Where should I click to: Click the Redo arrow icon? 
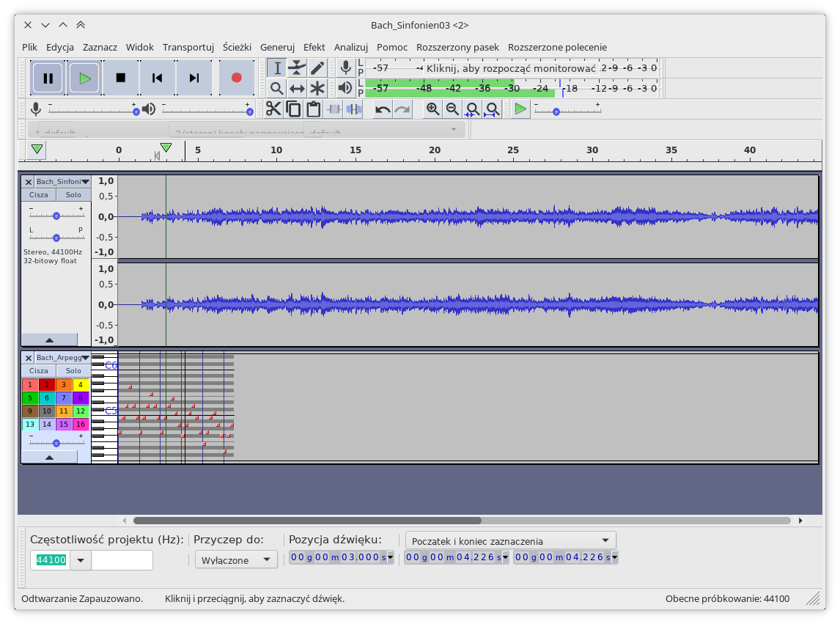point(402,109)
